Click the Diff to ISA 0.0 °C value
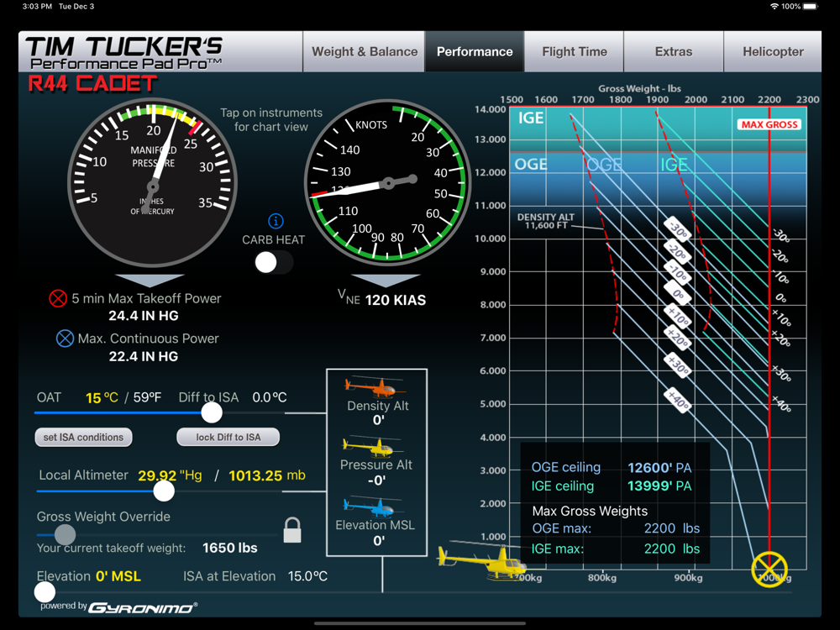840x630 pixels. (x=270, y=397)
